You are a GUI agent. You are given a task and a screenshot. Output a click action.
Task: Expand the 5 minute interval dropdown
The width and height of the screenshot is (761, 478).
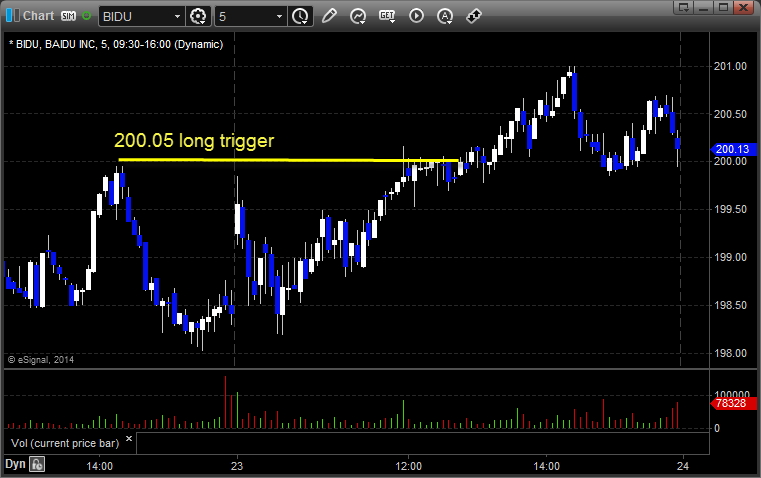(x=280, y=16)
